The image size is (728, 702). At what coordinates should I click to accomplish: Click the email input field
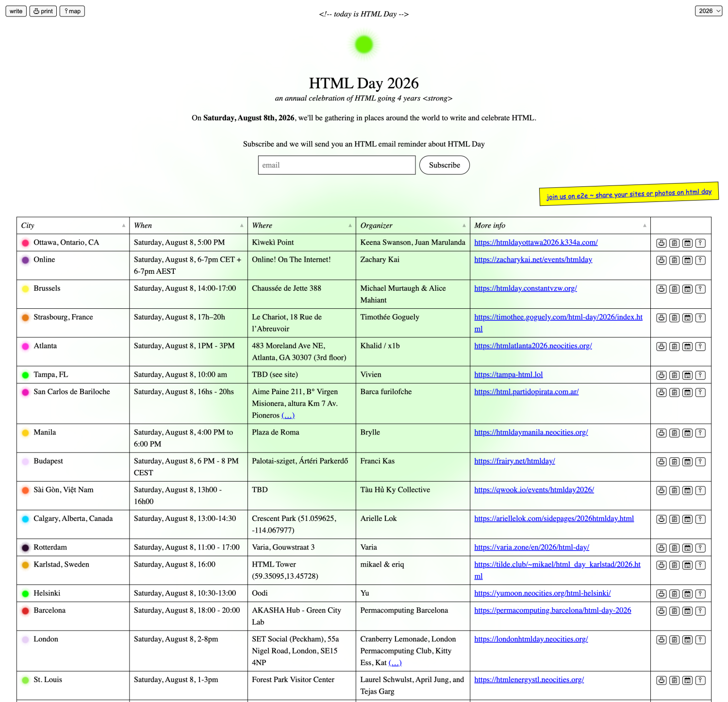[337, 165]
